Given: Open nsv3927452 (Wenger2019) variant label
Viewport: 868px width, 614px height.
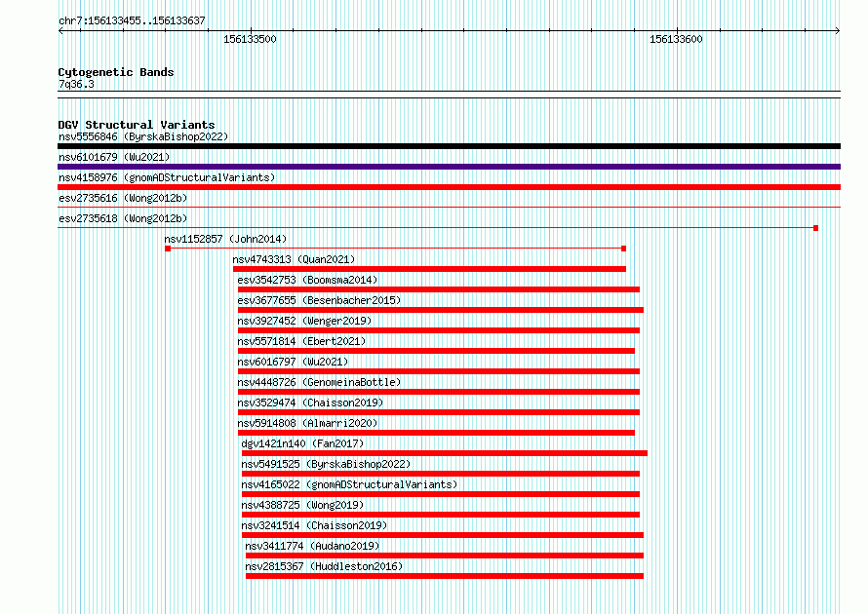Looking at the screenshot, I should pyautogui.click(x=304, y=321).
